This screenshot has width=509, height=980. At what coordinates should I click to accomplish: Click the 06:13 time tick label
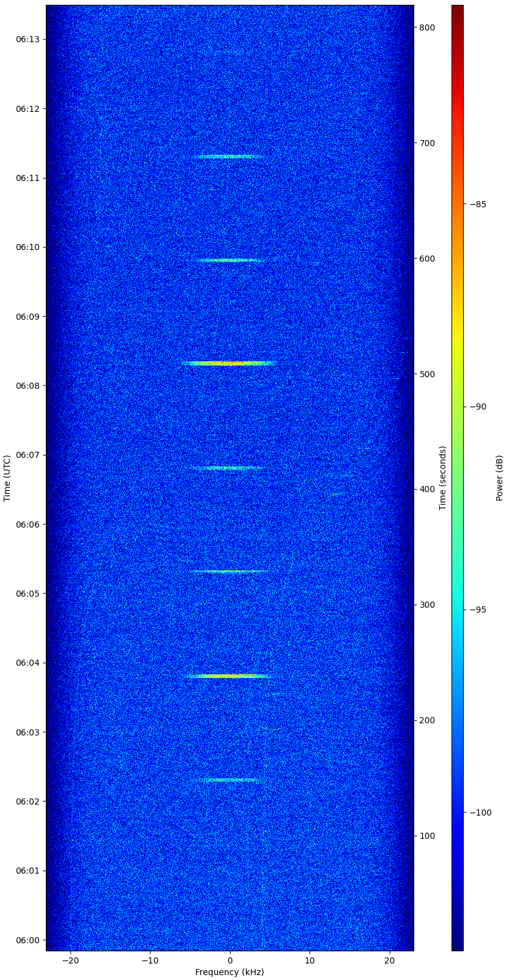[x=28, y=40]
